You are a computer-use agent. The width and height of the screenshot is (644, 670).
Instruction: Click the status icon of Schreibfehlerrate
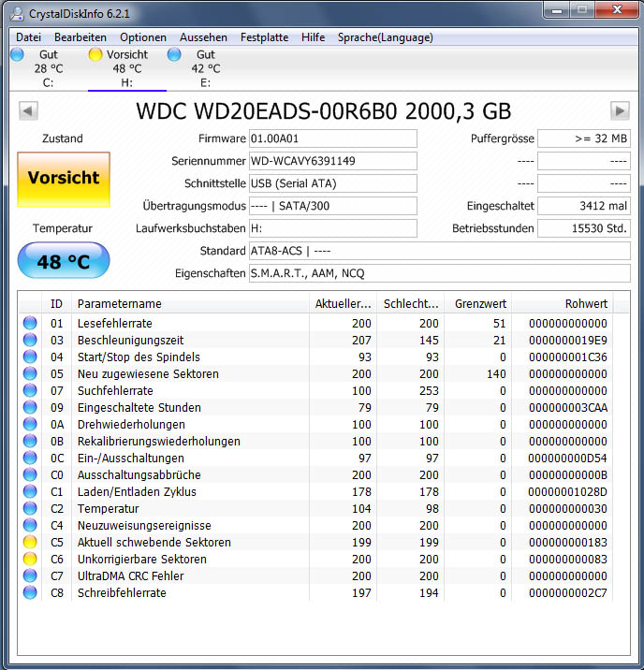point(30,592)
